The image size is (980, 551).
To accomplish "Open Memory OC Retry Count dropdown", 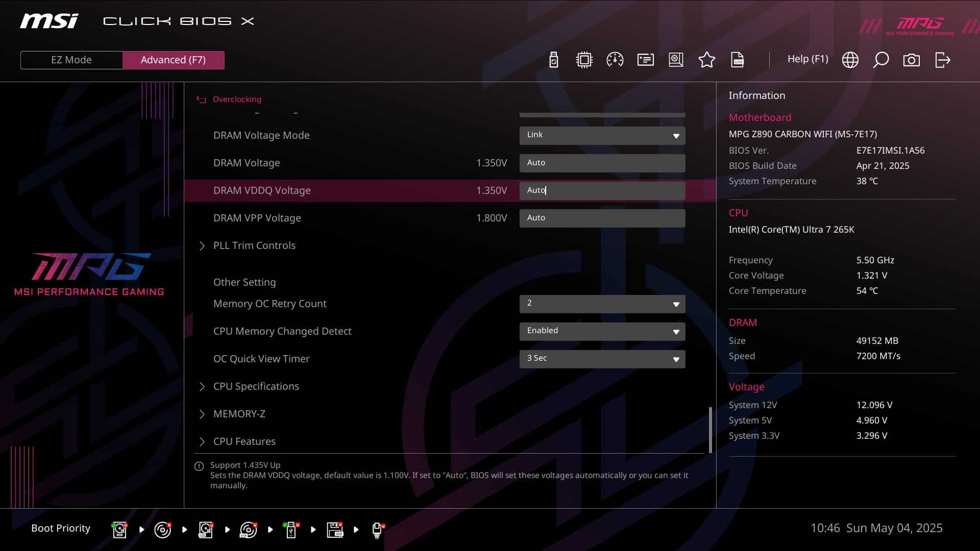I will pos(602,304).
